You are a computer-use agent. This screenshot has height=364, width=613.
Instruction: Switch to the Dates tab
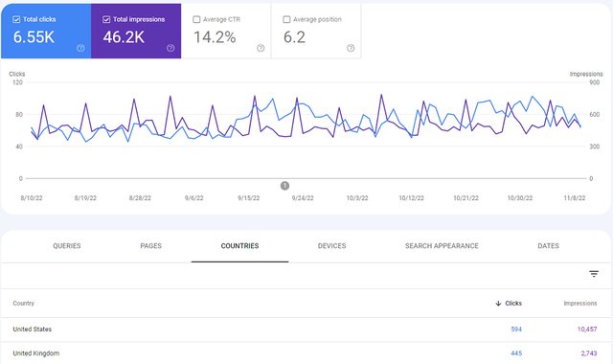(548, 246)
